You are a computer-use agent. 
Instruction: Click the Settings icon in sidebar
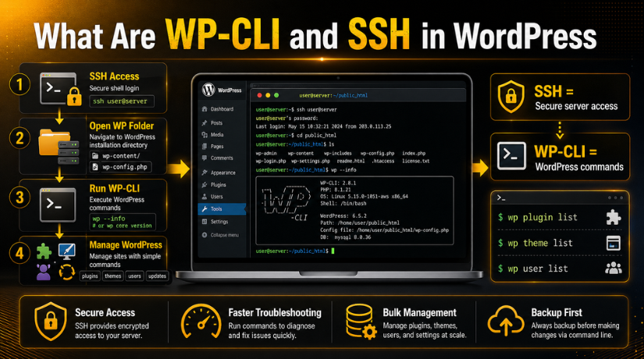(205, 222)
